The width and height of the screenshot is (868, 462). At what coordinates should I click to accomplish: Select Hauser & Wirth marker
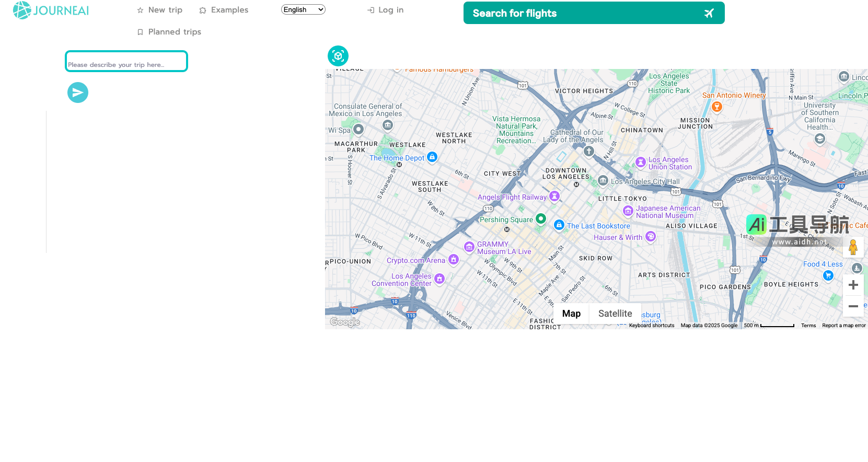651,236
